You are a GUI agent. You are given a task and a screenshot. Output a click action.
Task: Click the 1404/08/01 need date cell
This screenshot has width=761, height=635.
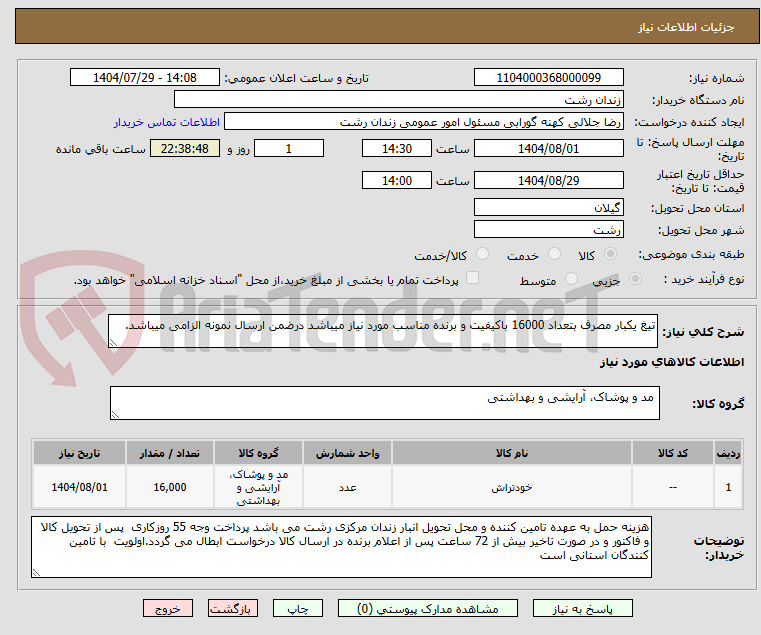point(80,487)
